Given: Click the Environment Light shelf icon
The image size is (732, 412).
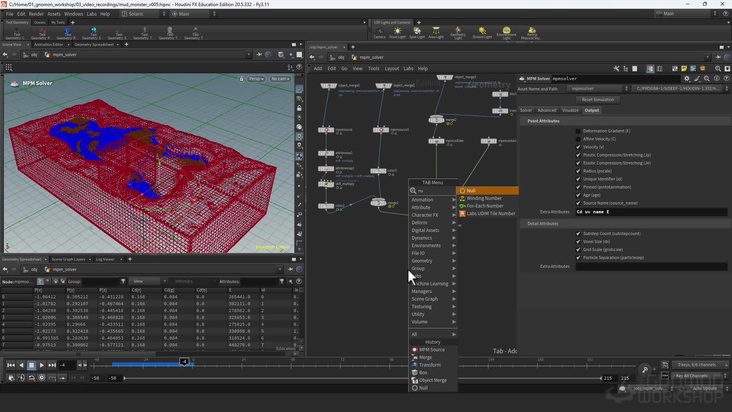Looking at the screenshot, I should coord(505,32).
